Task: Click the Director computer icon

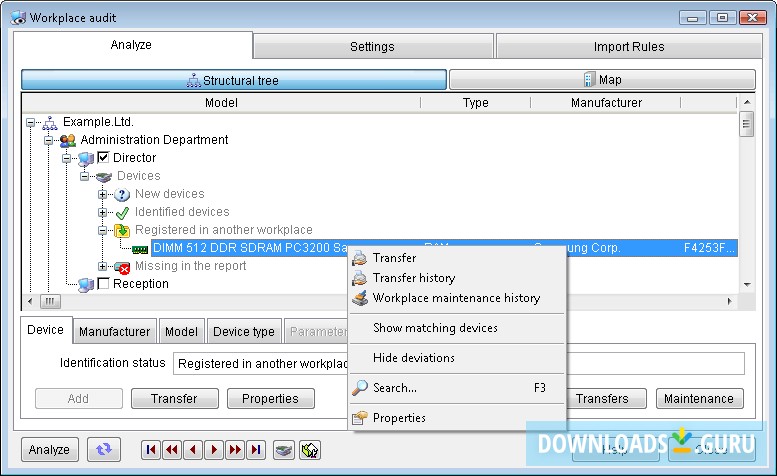Action: [x=86, y=159]
